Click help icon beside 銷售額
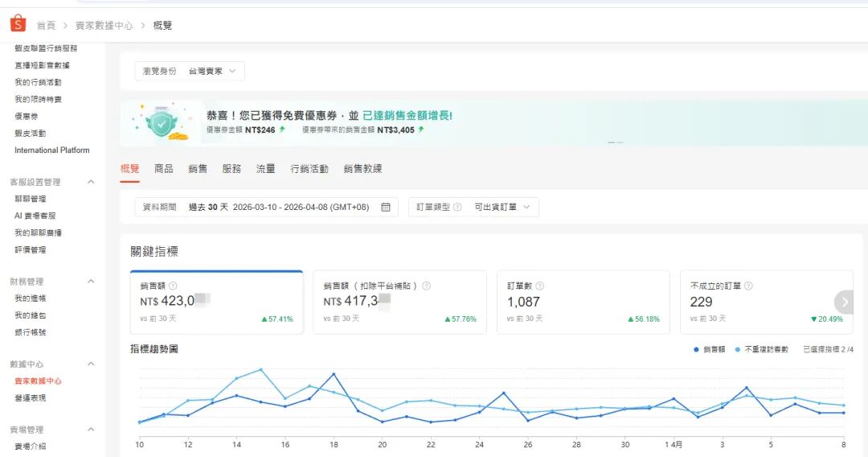Viewport: 868px width, 457px height. (x=173, y=286)
